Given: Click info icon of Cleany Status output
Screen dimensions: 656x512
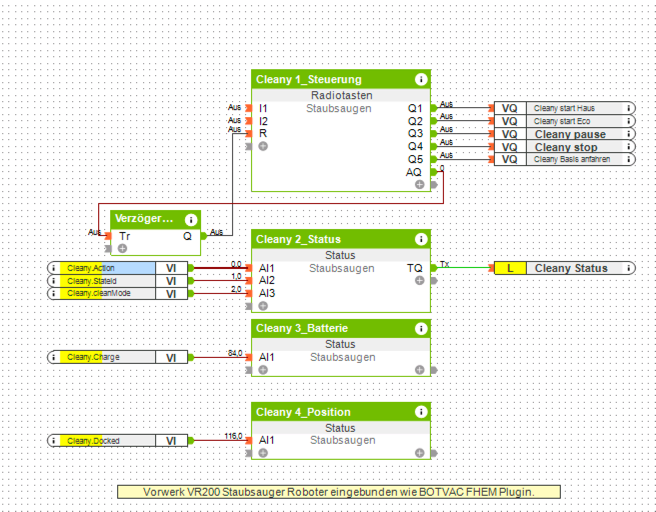Looking at the screenshot, I should click(628, 268).
